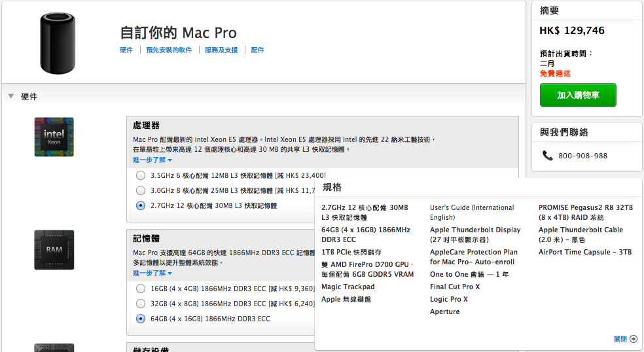644x352 pixels.
Task: Click 1TB PCIe spec entry
Action: point(351,252)
